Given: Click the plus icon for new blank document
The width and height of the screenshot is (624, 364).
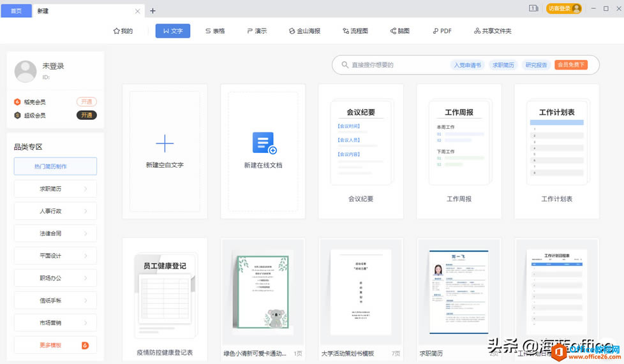Looking at the screenshot, I should coord(165,143).
